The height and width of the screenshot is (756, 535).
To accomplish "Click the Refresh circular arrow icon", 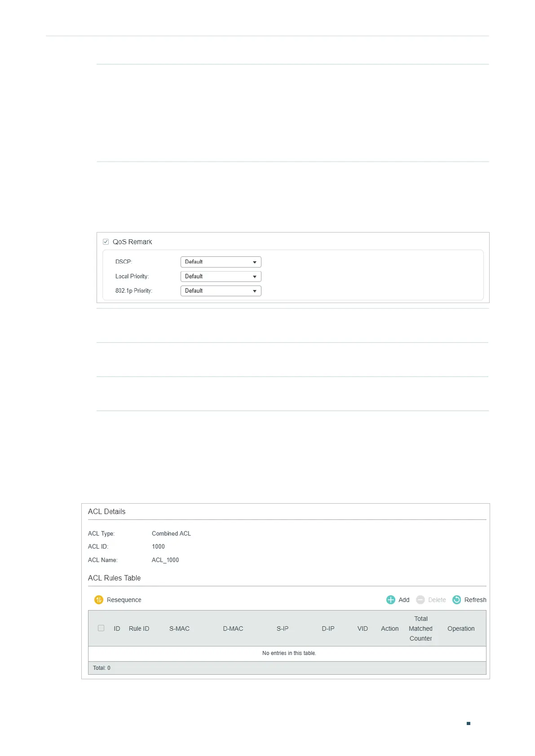I will [x=457, y=600].
